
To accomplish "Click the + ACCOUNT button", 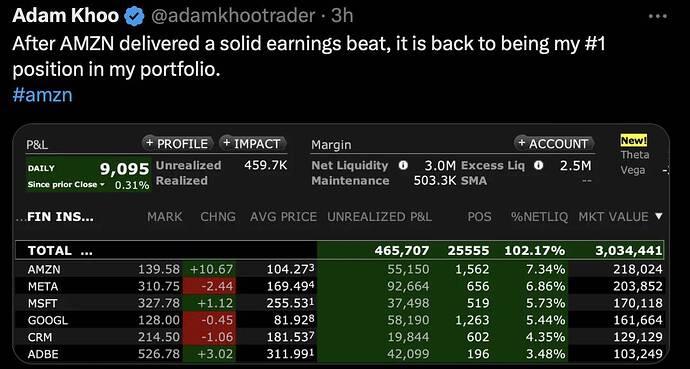I will (x=554, y=143).
